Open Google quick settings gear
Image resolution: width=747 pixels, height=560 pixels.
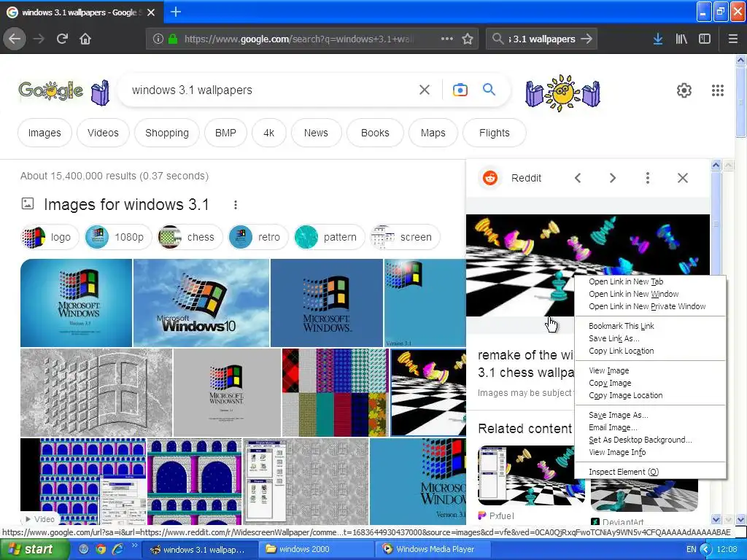pyautogui.click(x=684, y=90)
